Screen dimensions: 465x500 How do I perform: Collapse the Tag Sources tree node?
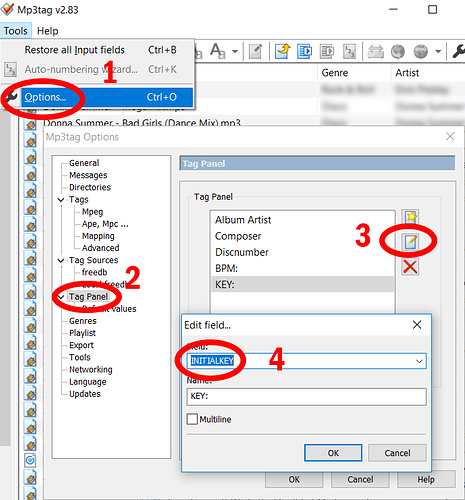tap(61, 260)
